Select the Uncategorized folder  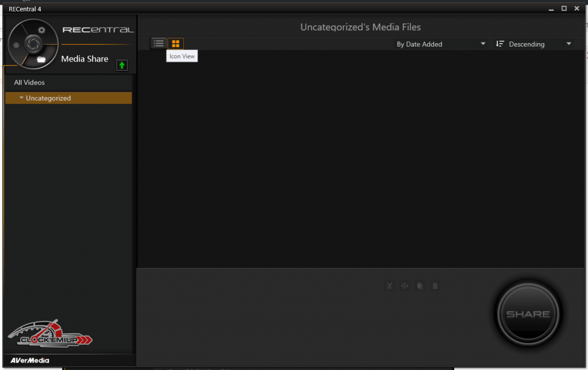pyautogui.click(x=49, y=98)
